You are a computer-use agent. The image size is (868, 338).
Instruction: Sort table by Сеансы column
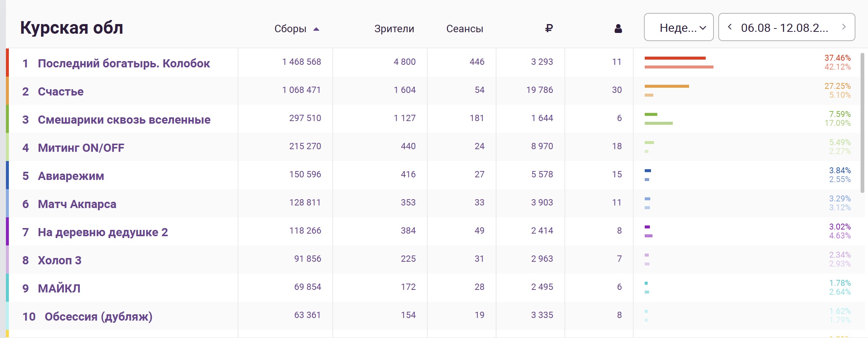tap(465, 29)
